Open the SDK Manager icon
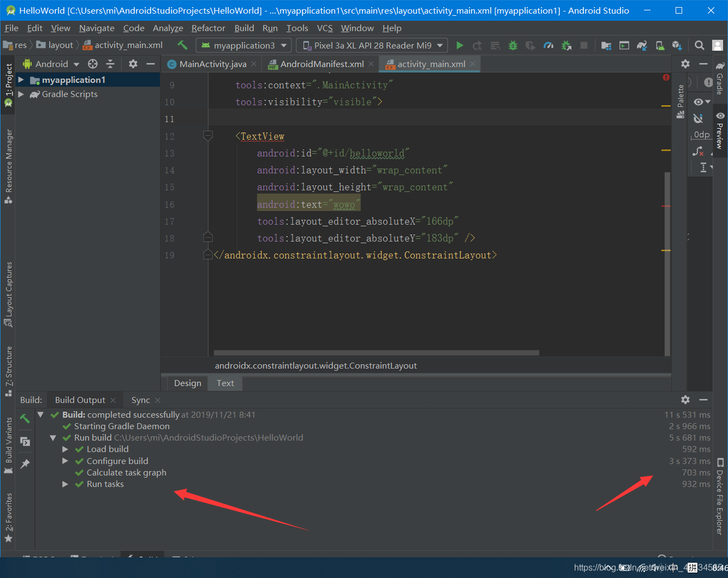Screen dimensions: 728x578 point(677,45)
